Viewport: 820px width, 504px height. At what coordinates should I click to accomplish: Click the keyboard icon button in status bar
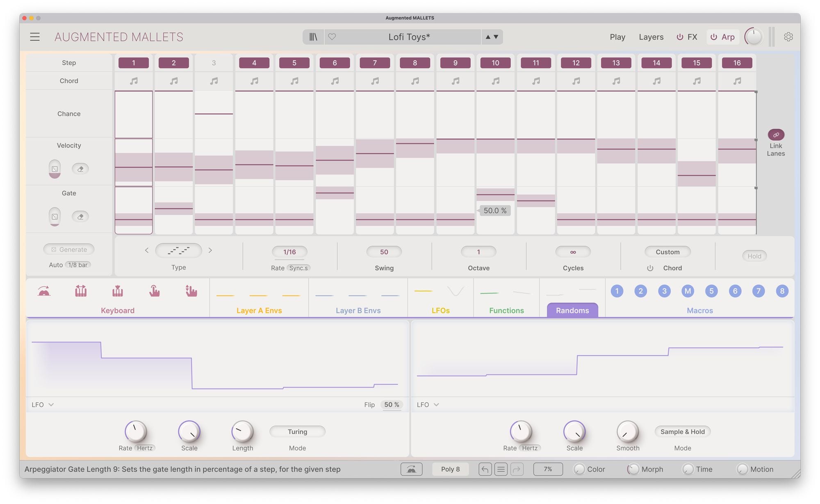coord(411,469)
